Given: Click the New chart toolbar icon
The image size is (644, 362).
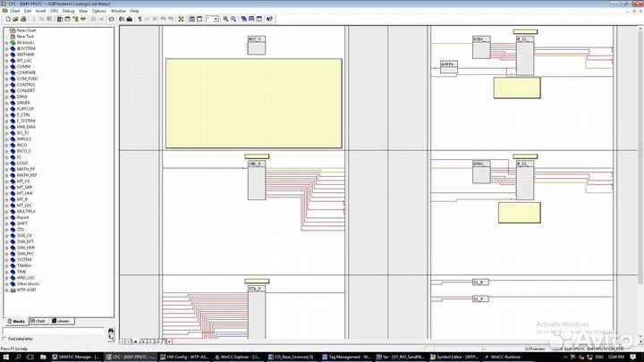Looking at the screenshot, I should click(4, 19).
